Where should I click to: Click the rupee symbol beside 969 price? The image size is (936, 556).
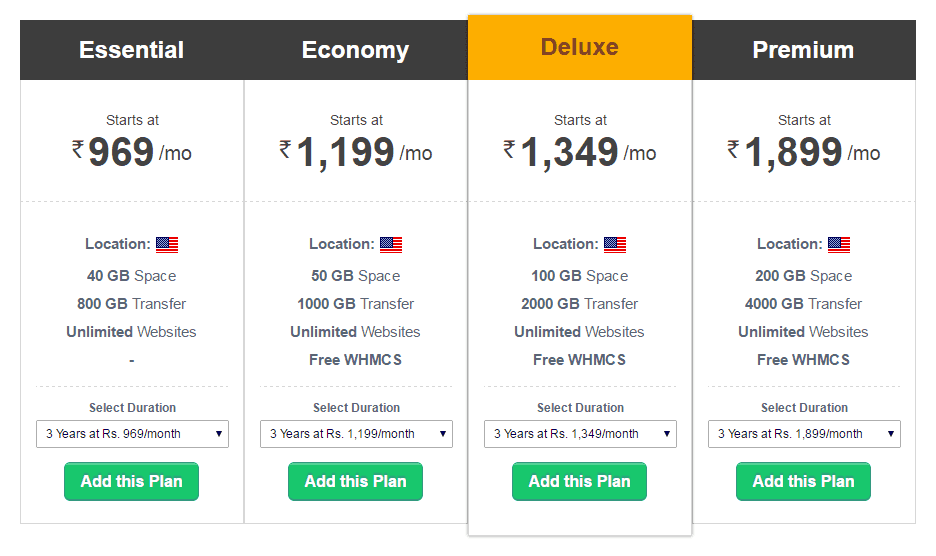[x=78, y=149]
